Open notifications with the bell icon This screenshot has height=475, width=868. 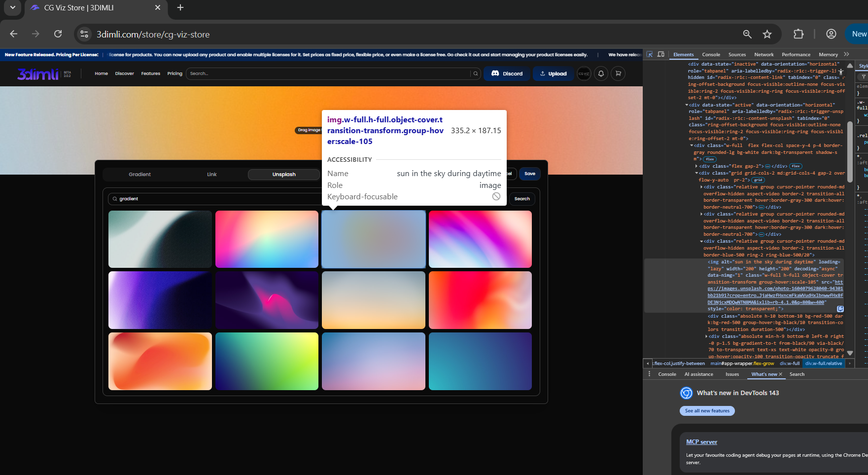(x=601, y=73)
